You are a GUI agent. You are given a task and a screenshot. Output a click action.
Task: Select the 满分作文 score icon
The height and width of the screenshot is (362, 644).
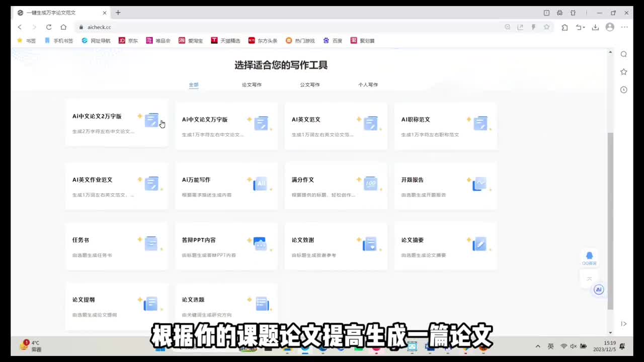371,184
